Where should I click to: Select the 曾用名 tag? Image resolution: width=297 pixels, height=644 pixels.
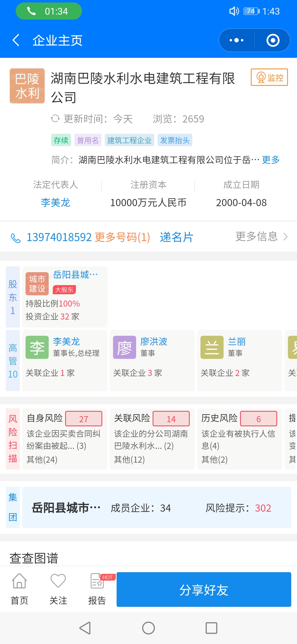tap(88, 140)
